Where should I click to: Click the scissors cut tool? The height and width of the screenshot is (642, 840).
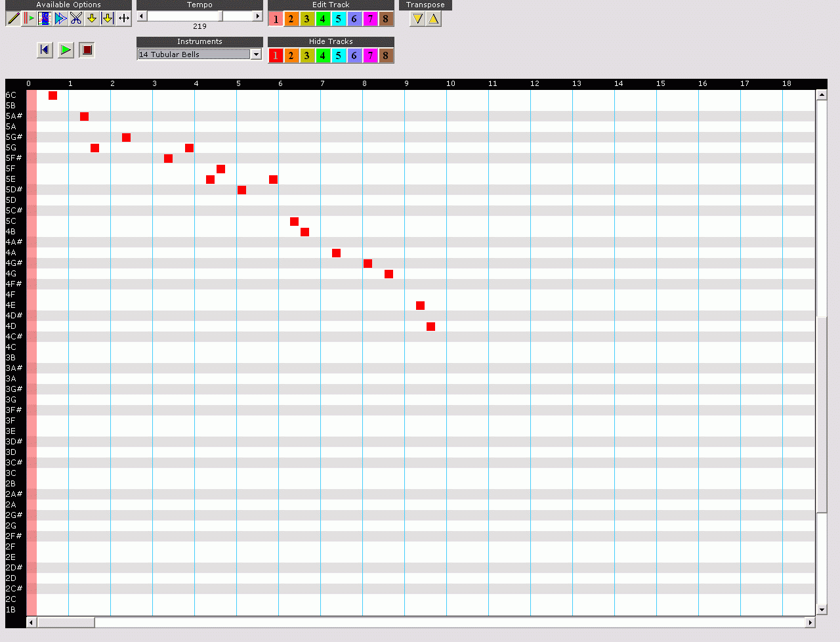coord(76,19)
